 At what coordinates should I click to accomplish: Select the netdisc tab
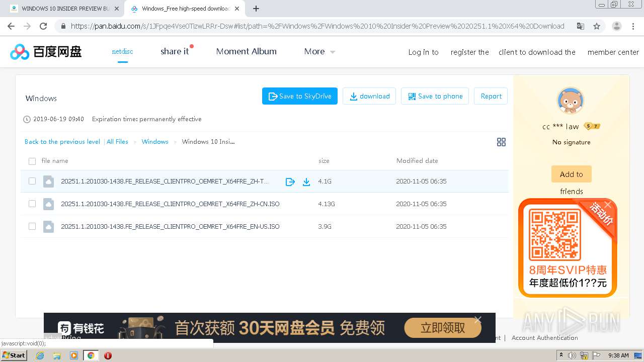[122, 51]
